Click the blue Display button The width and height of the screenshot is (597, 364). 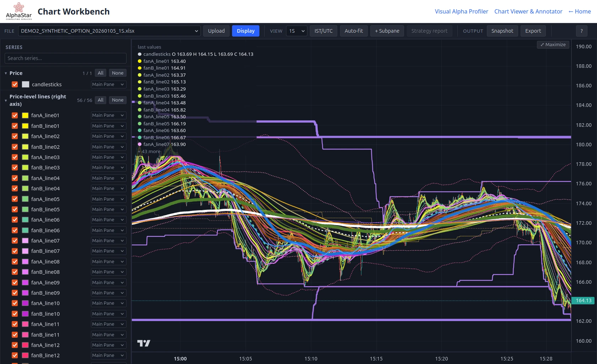246,31
